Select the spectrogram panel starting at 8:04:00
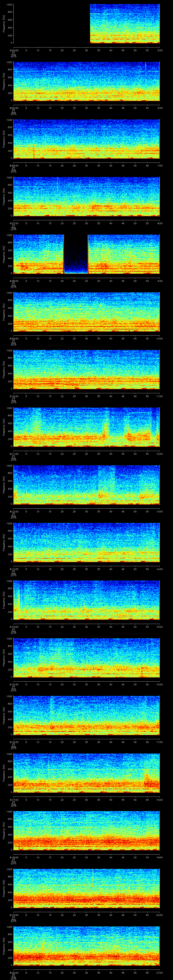Screen dimensions: 173x980 coord(87,24)
